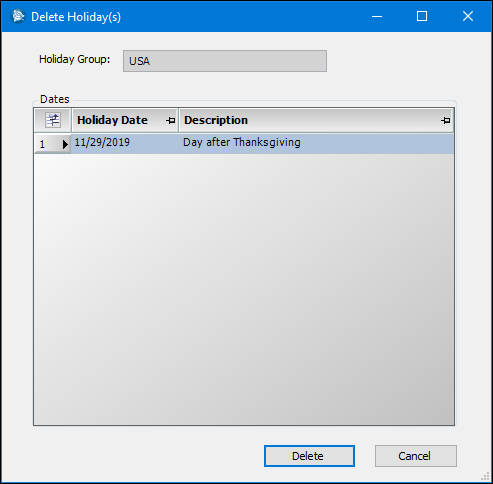Maximize the Delete Holiday(s) window
This screenshot has height=484, width=493.
[422, 16]
